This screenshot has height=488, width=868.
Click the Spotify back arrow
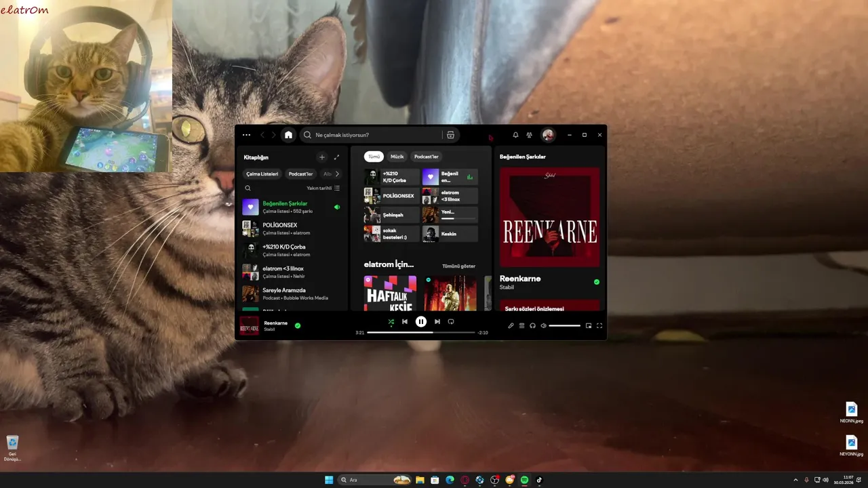[x=262, y=135]
